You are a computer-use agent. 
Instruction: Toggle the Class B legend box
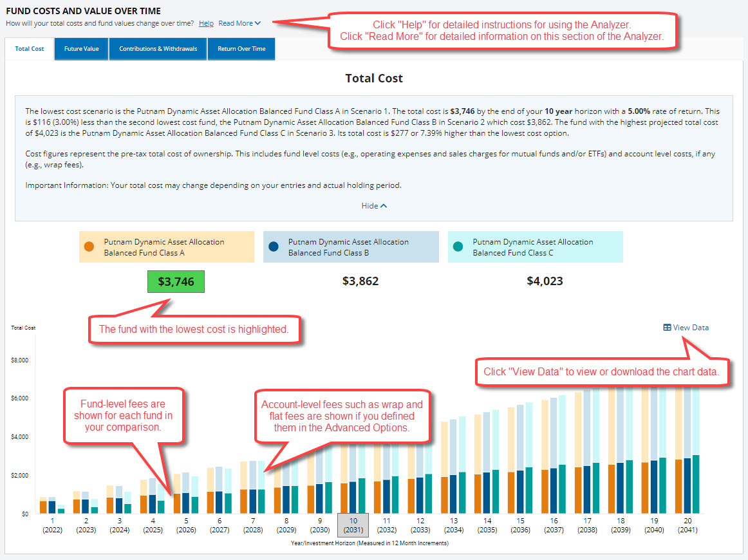click(x=350, y=247)
